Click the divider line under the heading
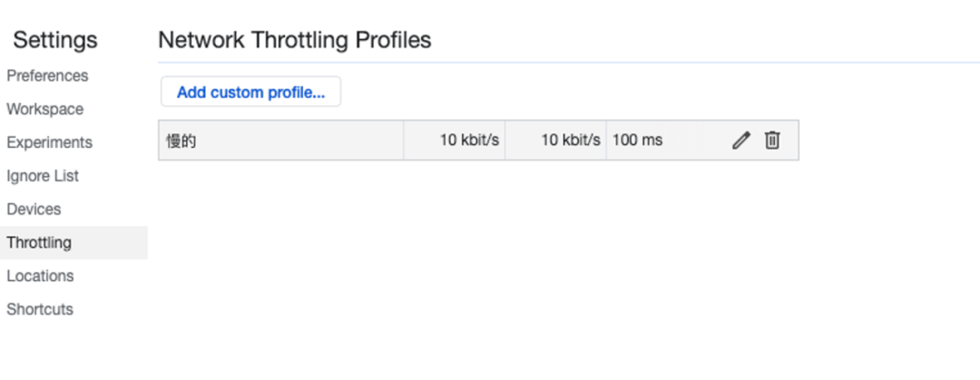 coord(544,63)
